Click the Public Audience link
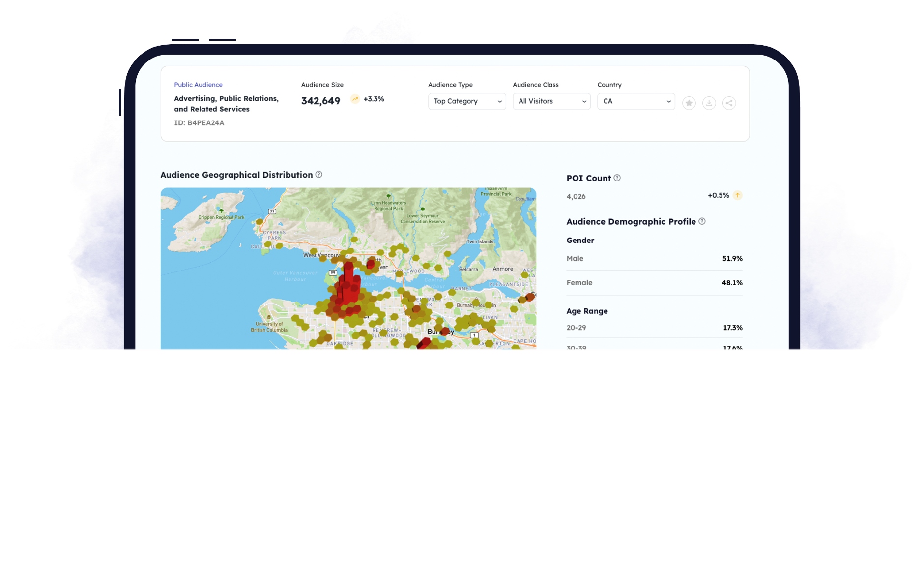 coord(198,85)
